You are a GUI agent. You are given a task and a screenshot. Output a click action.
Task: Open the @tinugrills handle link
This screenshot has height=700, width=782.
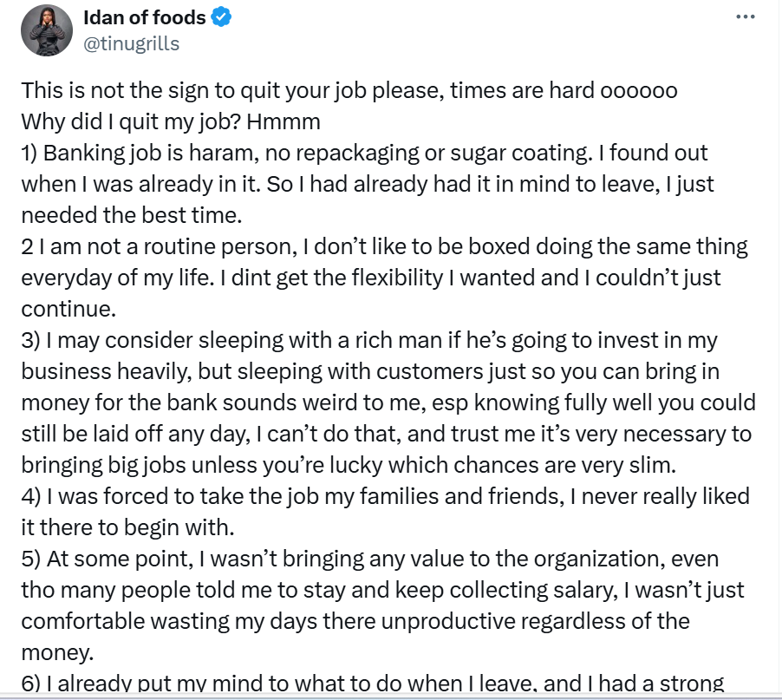pos(131,43)
